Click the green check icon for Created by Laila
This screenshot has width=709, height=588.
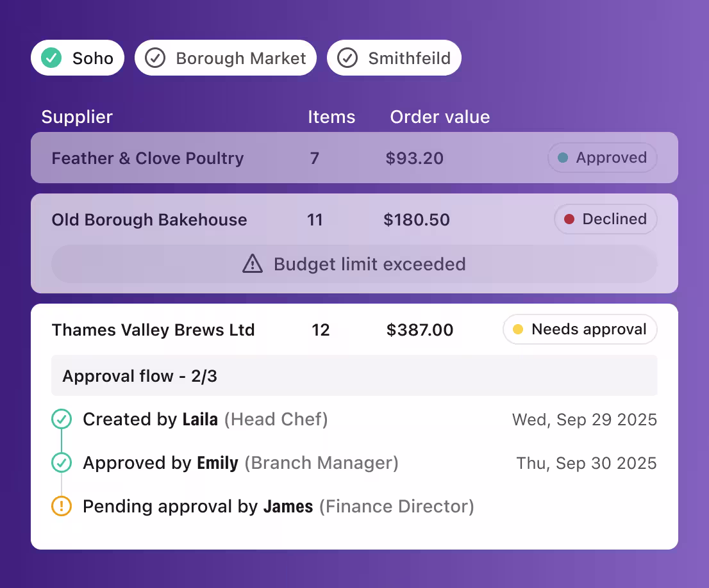pyautogui.click(x=62, y=419)
